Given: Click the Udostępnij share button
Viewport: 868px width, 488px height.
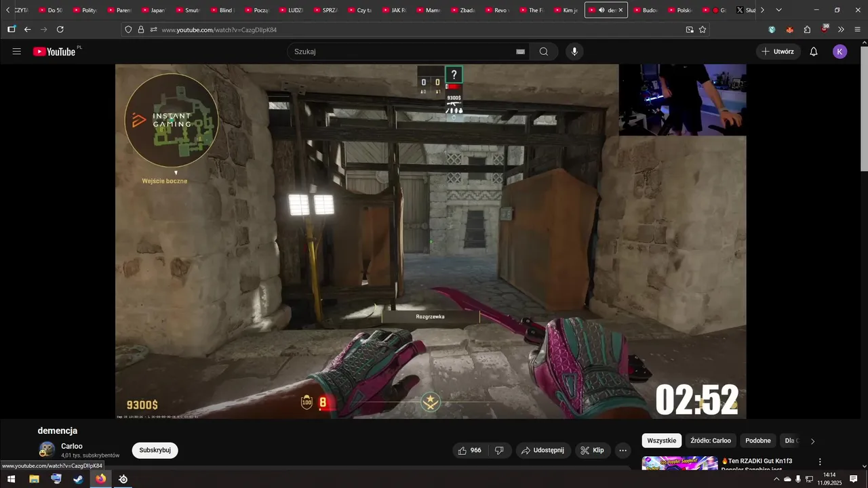Looking at the screenshot, I should click(543, 450).
